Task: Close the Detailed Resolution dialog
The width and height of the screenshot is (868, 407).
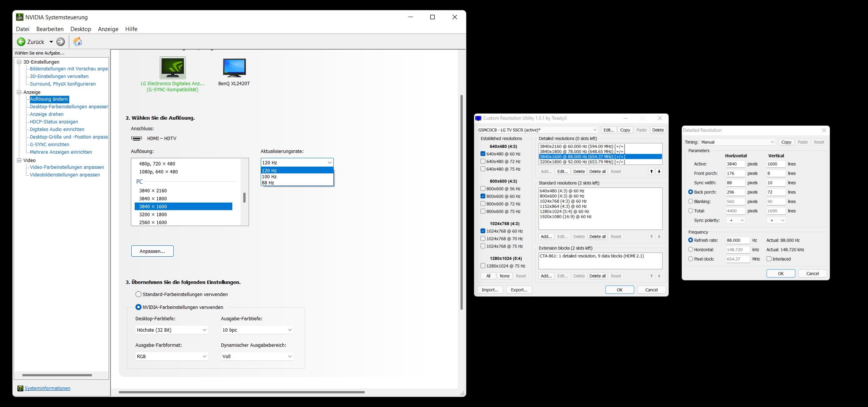Action: pyautogui.click(x=824, y=130)
